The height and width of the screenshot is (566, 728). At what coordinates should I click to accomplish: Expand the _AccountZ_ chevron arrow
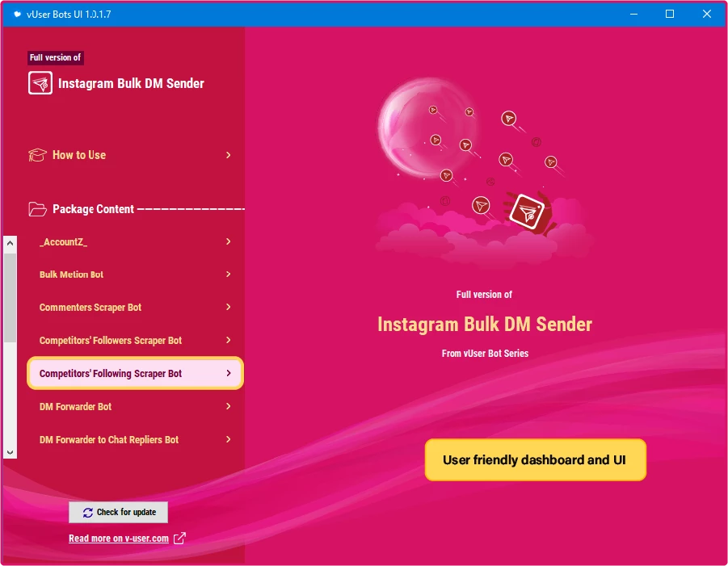pyautogui.click(x=228, y=241)
